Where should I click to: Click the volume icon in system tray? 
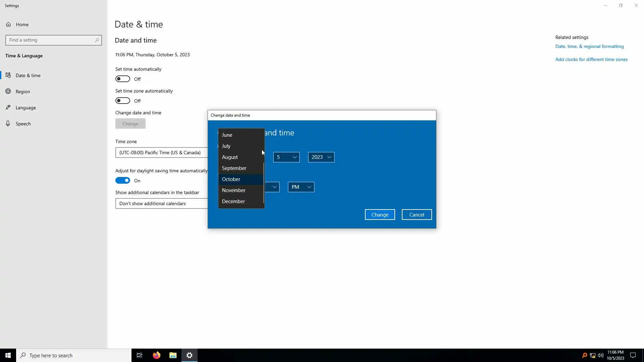point(600,355)
